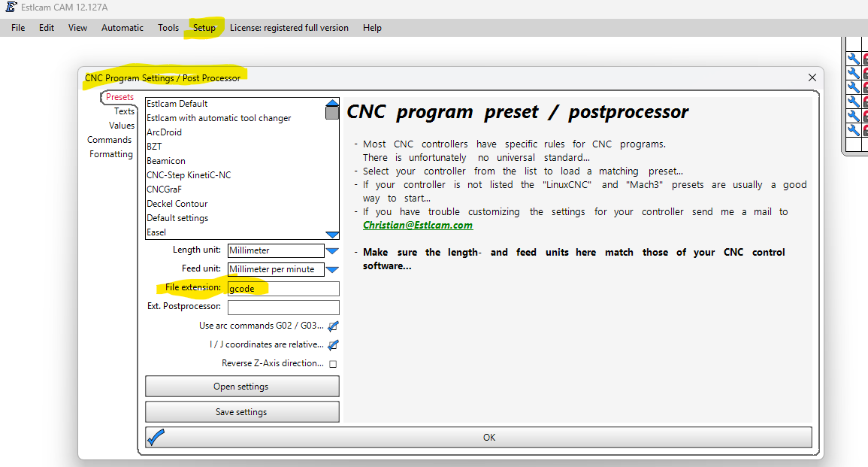Close the CNC Program Settings dialog
This screenshot has height=467, width=868.
[812, 77]
